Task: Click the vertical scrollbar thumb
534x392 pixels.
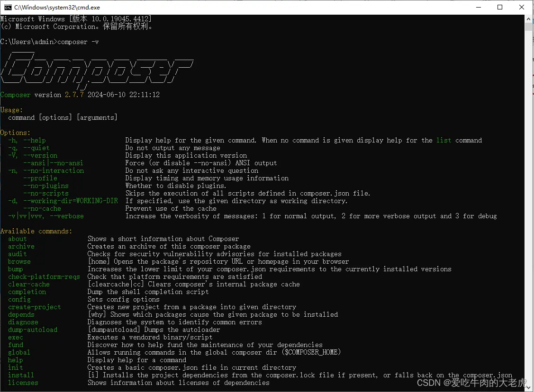Action: 529,27
